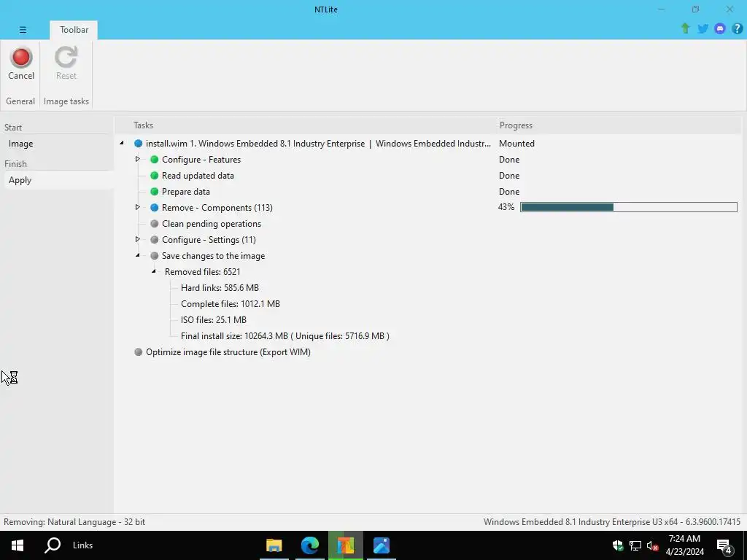Viewport: 747px width, 560px height.
Task: Expand Configure - Settings (11) node
Action: tap(138, 239)
